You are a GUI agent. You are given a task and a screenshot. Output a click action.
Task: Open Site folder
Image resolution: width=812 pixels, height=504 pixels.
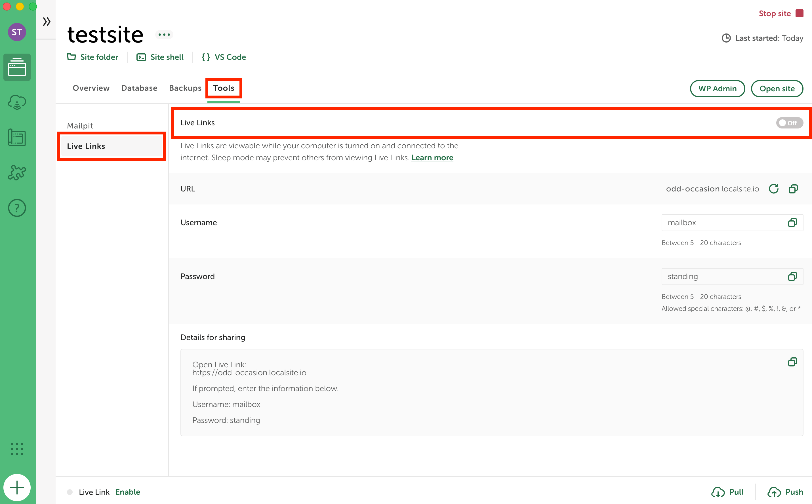pos(93,57)
